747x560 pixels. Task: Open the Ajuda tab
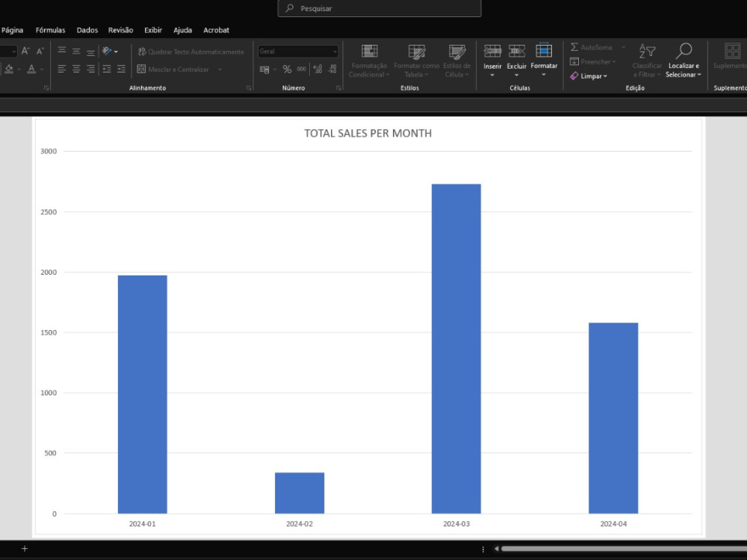point(182,30)
